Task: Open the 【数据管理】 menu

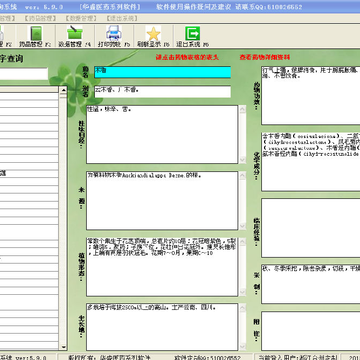Action: (80, 18)
